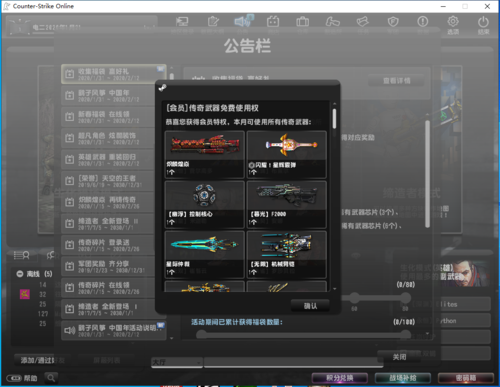Open the server list monitor icon
This screenshot has width=500, height=387.
click(182, 22)
